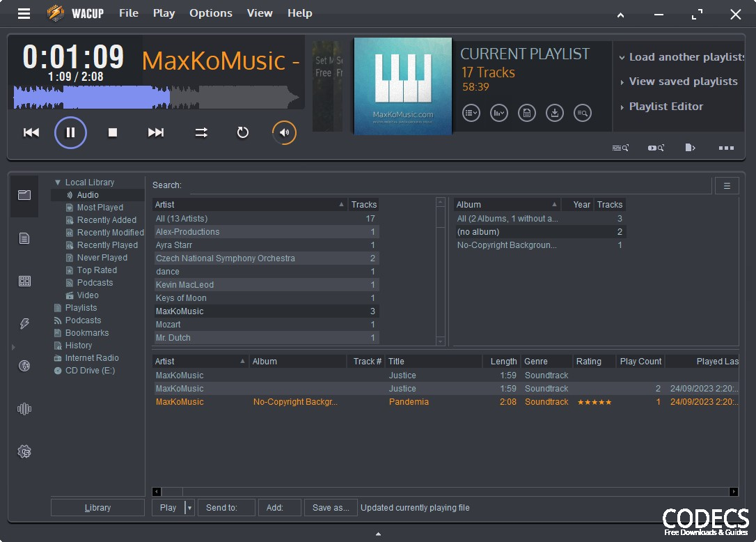
Task: Sort albums by Album column header
Action: point(507,205)
